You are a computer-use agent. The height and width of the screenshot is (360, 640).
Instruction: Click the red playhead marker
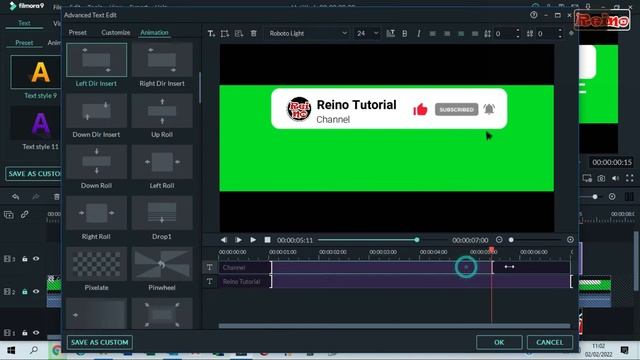[491, 249]
